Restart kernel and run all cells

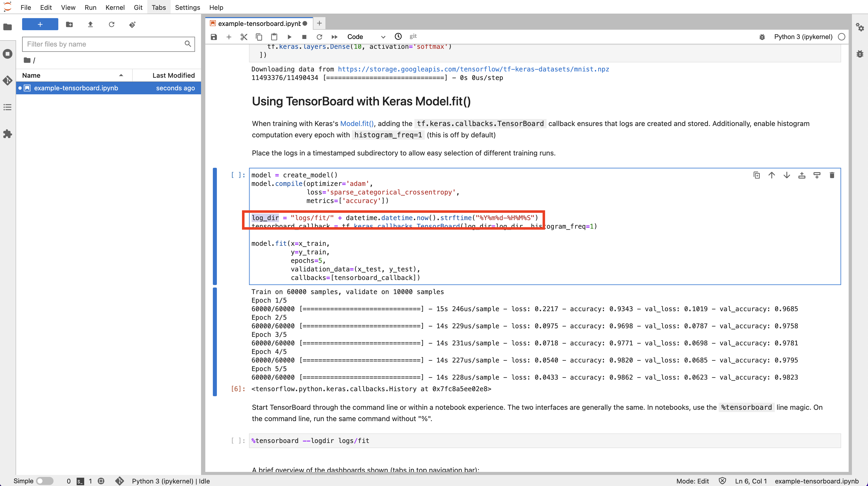[334, 37]
